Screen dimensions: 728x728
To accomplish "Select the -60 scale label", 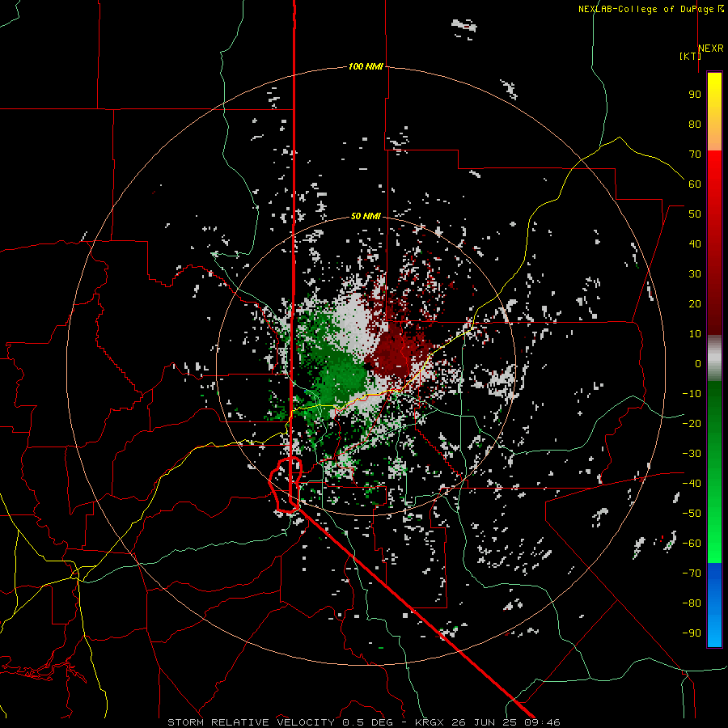I will tap(692, 544).
